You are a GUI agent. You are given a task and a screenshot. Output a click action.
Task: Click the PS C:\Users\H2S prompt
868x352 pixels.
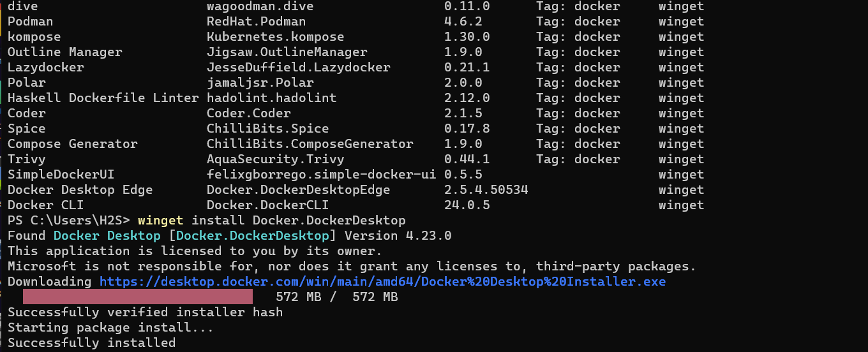click(68, 221)
